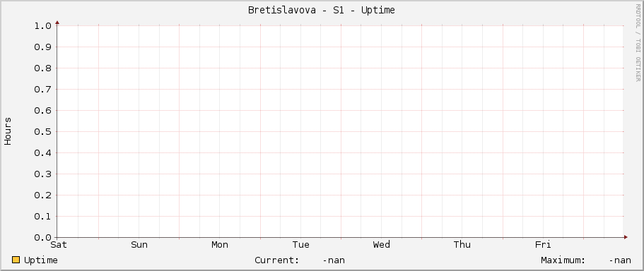
Task: Click the graph title 'Bretislavova - S1 - Uptime'
Action: [322, 11]
